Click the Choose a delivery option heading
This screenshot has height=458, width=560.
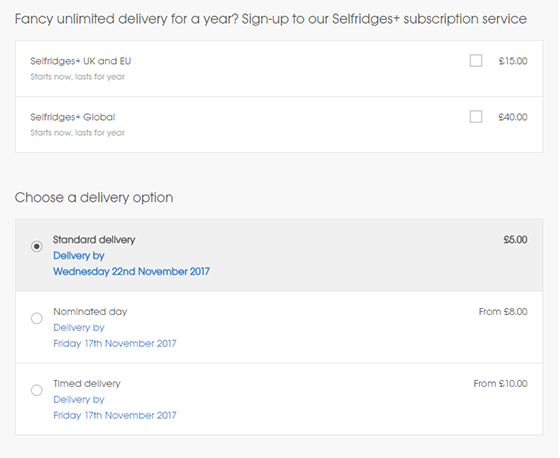click(x=94, y=198)
